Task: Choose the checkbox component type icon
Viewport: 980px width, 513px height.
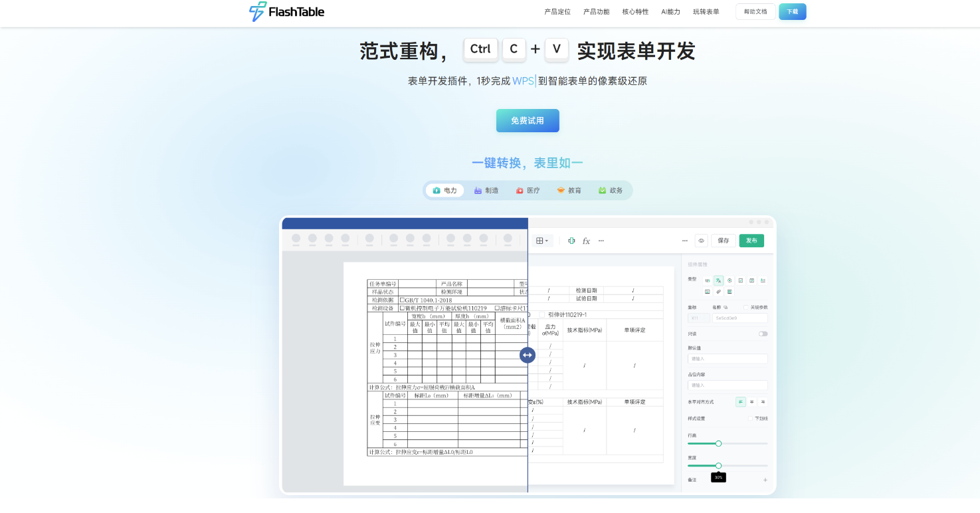Action: (x=740, y=280)
